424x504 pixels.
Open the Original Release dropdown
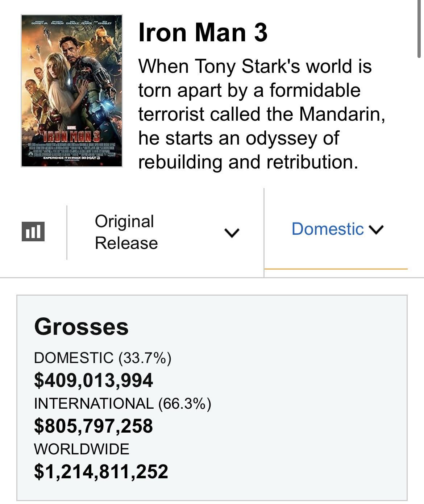[x=126, y=232]
